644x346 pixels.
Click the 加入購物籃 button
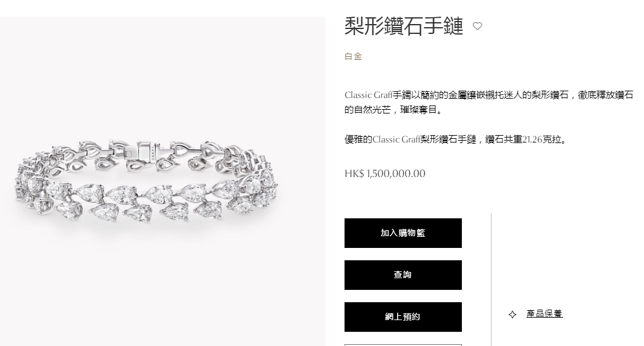(403, 233)
